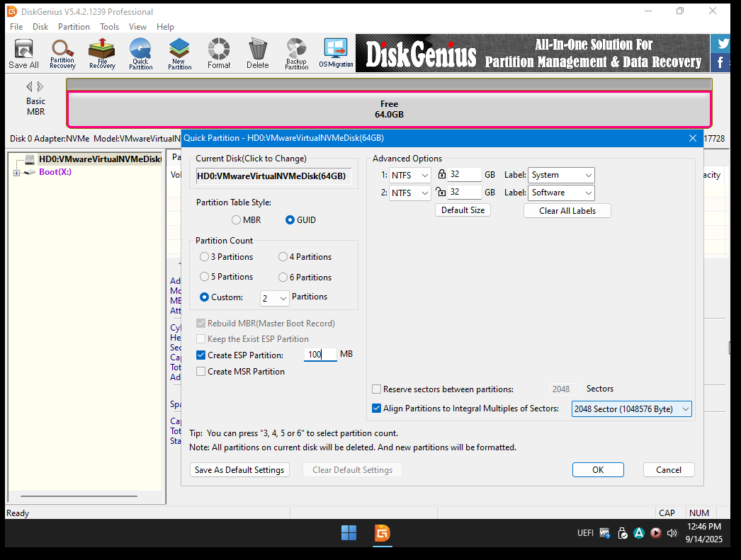
Task: Confirm dialog with OK button
Action: pyautogui.click(x=598, y=470)
